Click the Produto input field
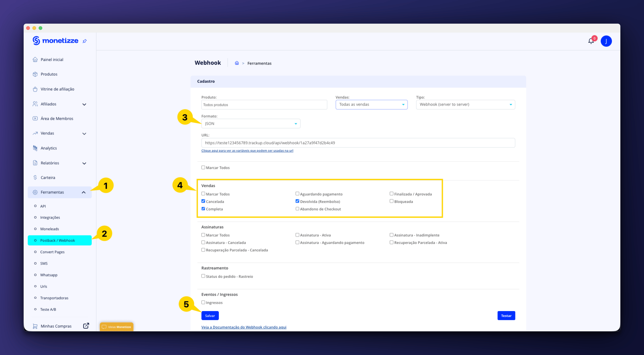This screenshot has width=644, height=355. click(x=264, y=105)
